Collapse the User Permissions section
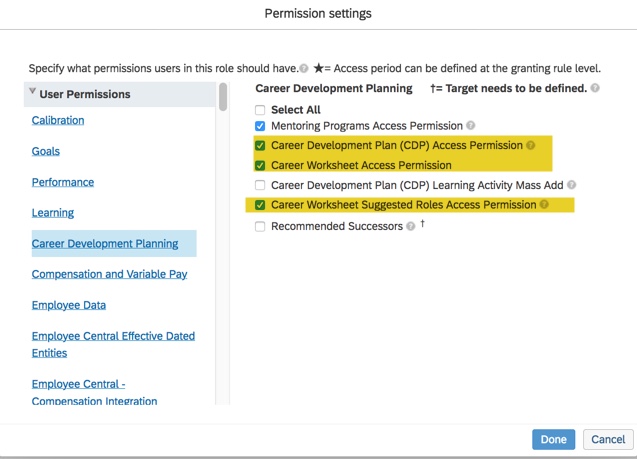Image resolution: width=637 pixels, height=459 pixels. coord(33,93)
